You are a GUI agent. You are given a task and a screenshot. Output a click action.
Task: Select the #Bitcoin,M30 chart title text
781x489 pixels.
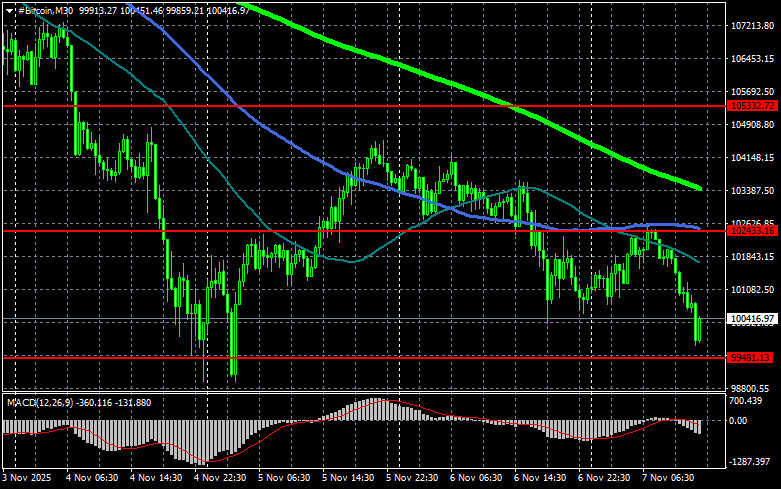[x=45, y=10]
